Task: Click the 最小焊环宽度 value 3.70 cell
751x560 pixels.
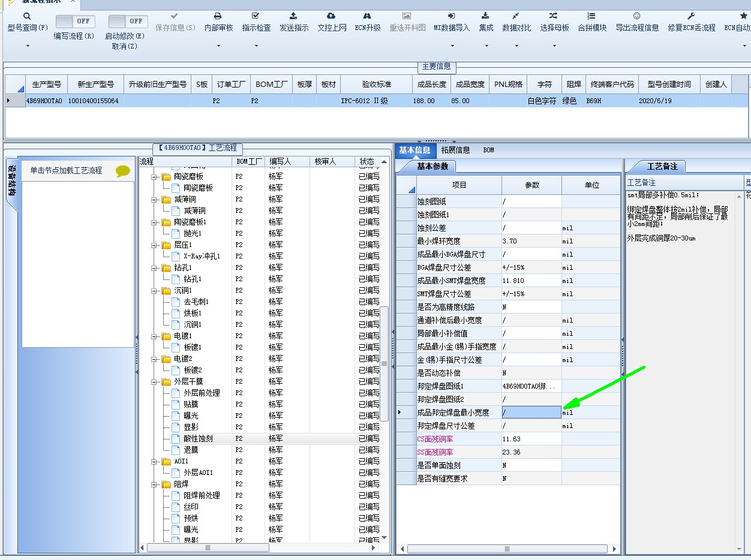Action: point(531,241)
